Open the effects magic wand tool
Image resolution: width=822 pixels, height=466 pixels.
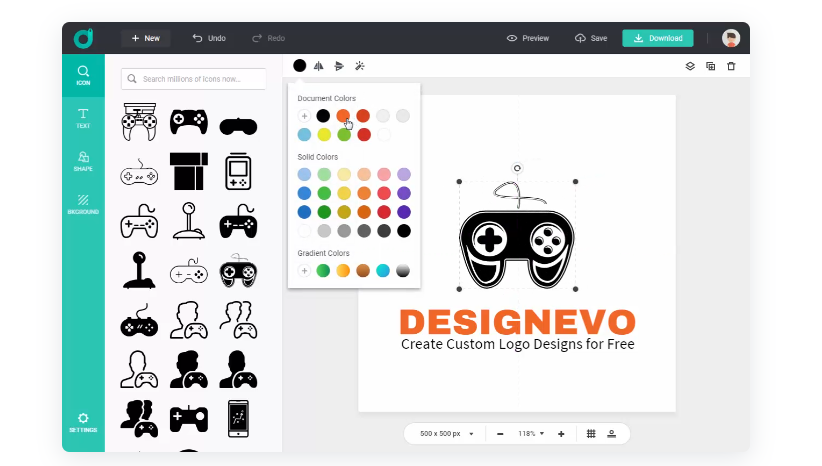(x=360, y=66)
